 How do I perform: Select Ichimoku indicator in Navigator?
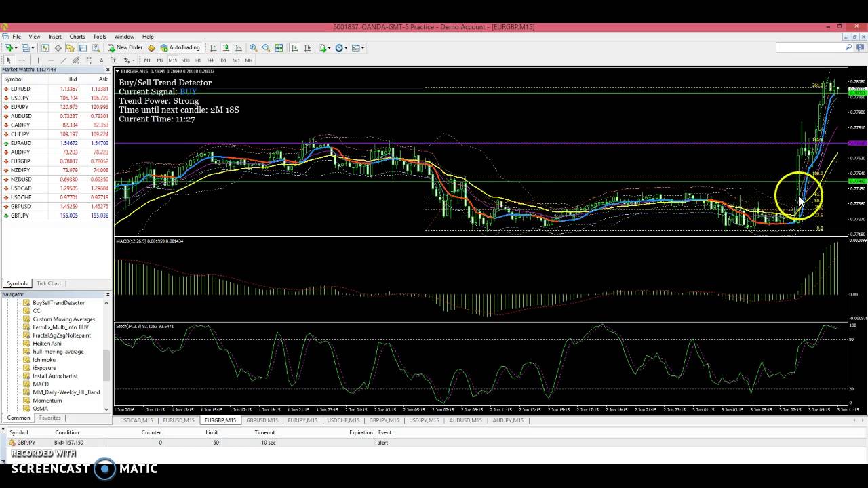pos(44,360)
